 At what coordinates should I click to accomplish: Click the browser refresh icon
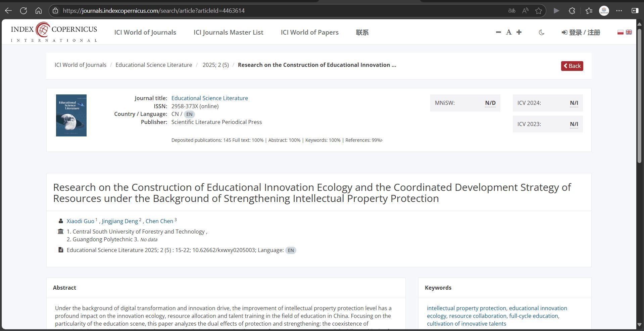23,11
